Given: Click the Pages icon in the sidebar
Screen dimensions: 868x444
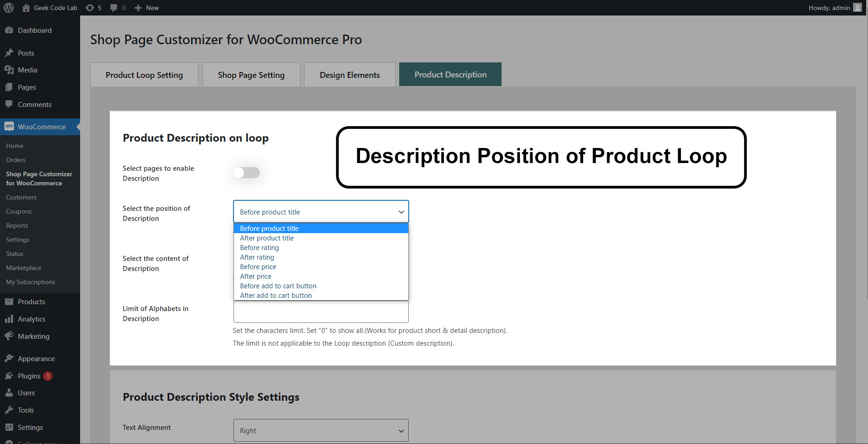Looking at the screenshot, I should [x=9, y=87].
